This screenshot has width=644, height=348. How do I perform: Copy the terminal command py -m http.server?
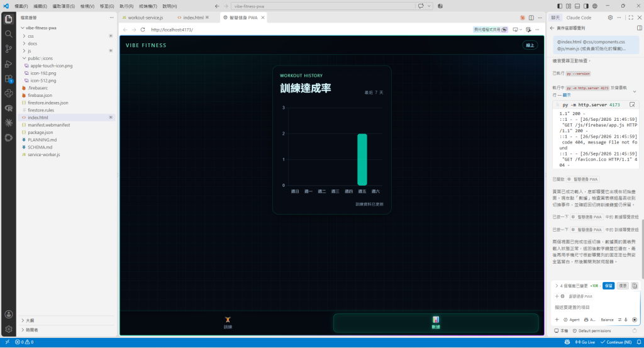(632, 104)
